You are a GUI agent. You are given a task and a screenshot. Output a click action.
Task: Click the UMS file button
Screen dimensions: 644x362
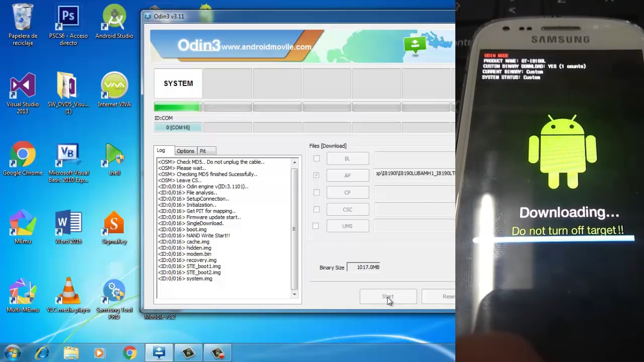coord(348,226)
